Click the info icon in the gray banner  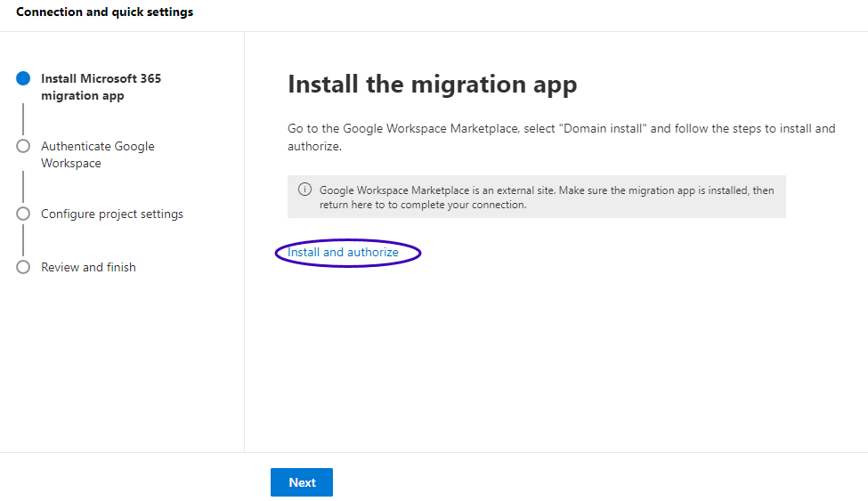[304, 190]
